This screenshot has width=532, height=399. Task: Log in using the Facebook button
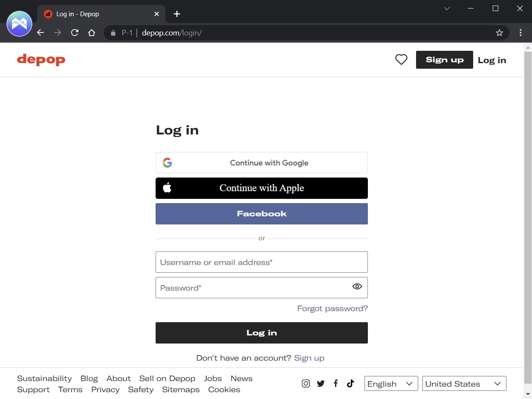[x=262, y=214]
